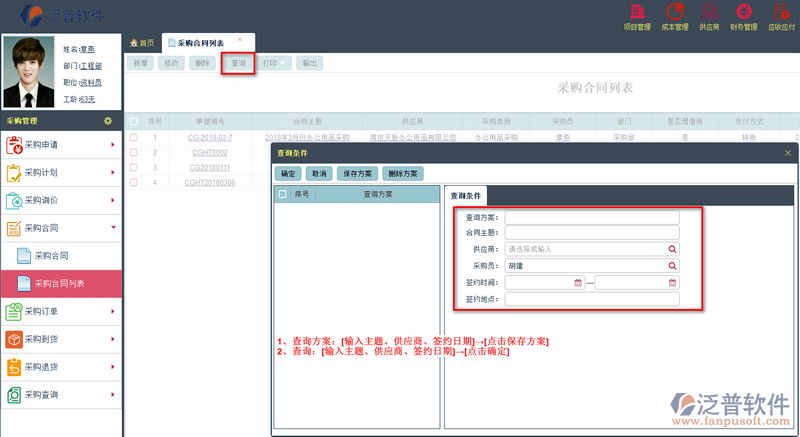Check the row for CGHT0002
The image size is (800, 437).
click(x=134, y=152)
